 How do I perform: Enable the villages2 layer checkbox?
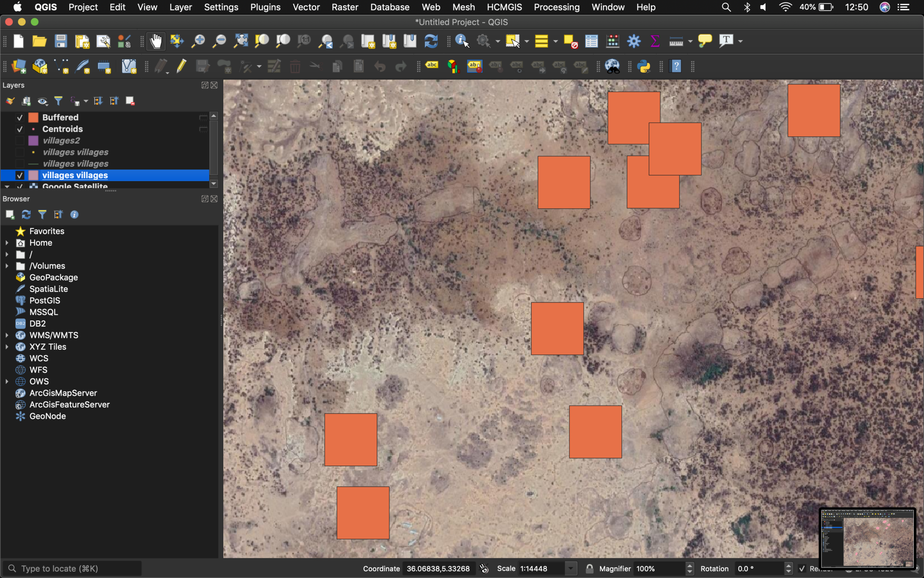(x=20, y=140)
